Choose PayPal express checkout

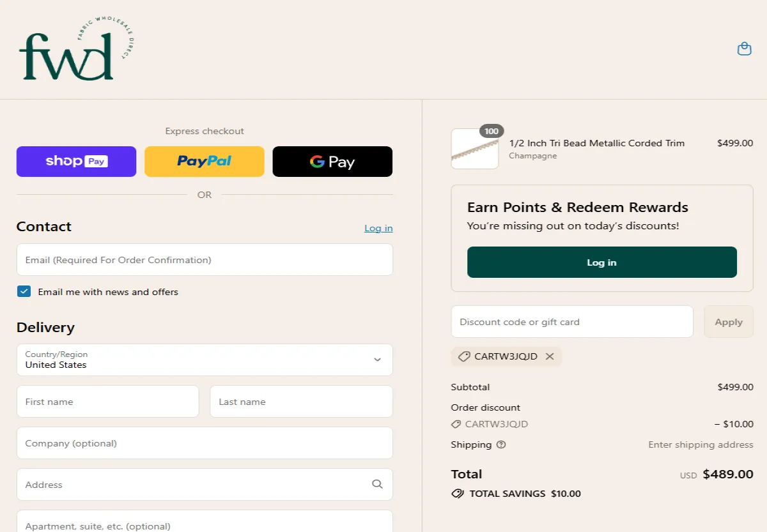tap(205, 162)
